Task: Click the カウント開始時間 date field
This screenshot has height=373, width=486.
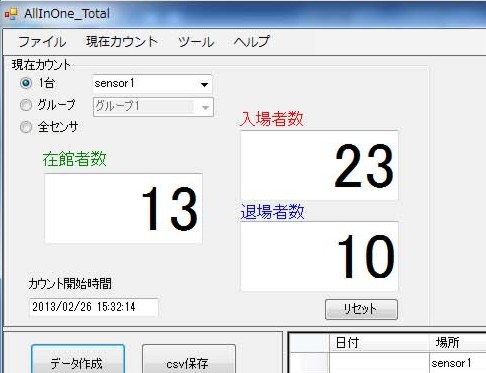Action: tap(94, 307)
